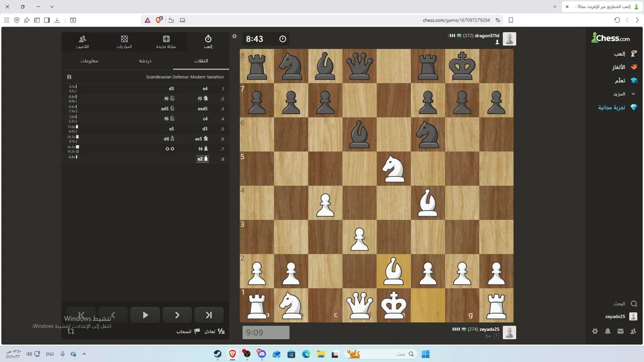Open Steam in Windows taskbar
644x362 pixels.
217,354
